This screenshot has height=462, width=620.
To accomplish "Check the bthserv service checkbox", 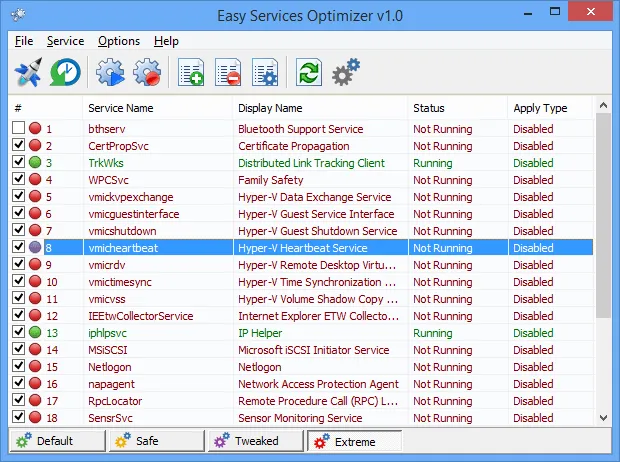I will click(19, 128).
